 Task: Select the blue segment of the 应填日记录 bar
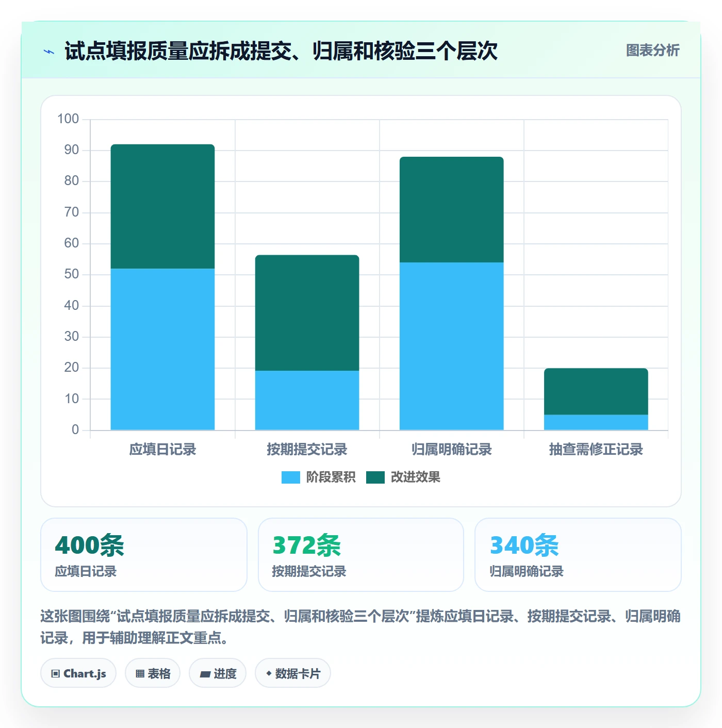tap(162, 349)
